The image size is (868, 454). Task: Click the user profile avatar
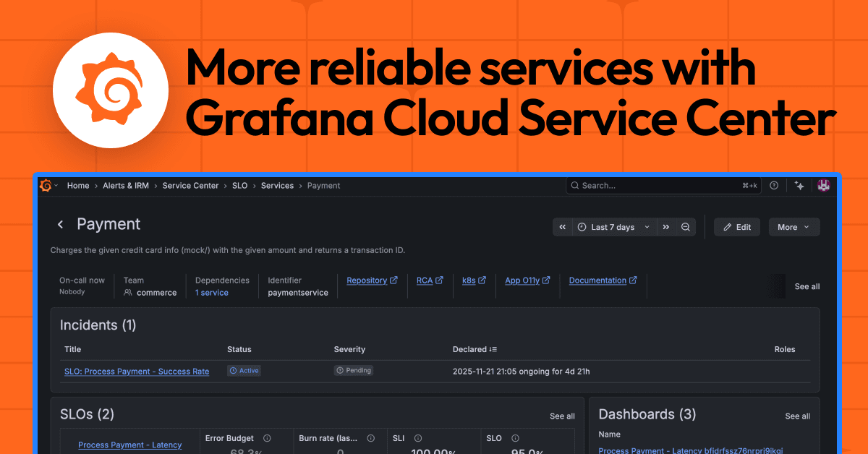(x=823, y=185)
